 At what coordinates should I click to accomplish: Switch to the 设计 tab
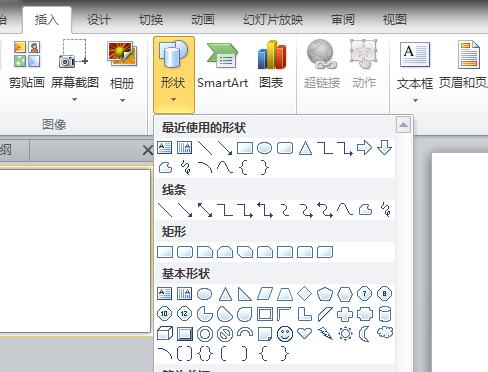tap(99, 19)
